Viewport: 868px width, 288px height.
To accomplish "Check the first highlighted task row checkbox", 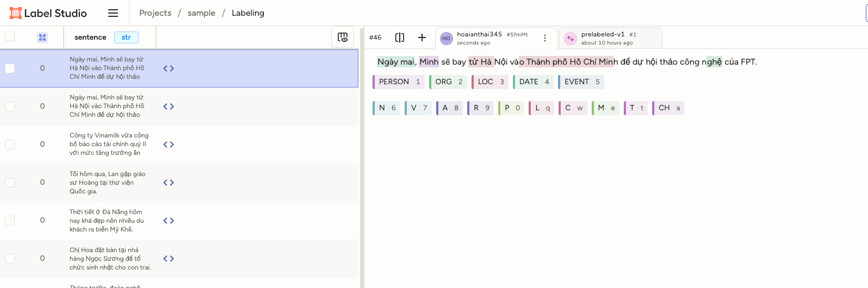I will 10,68.
